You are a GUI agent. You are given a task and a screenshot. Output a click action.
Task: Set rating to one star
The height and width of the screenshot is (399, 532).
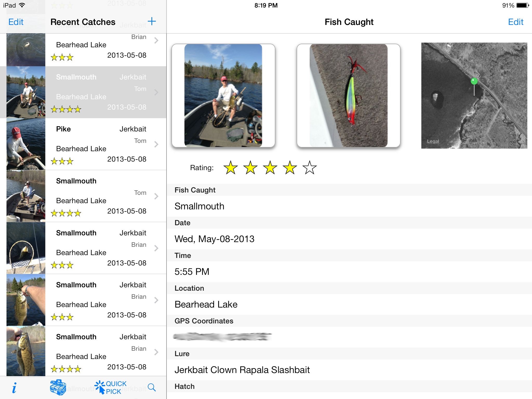click(x=230, y=168)
